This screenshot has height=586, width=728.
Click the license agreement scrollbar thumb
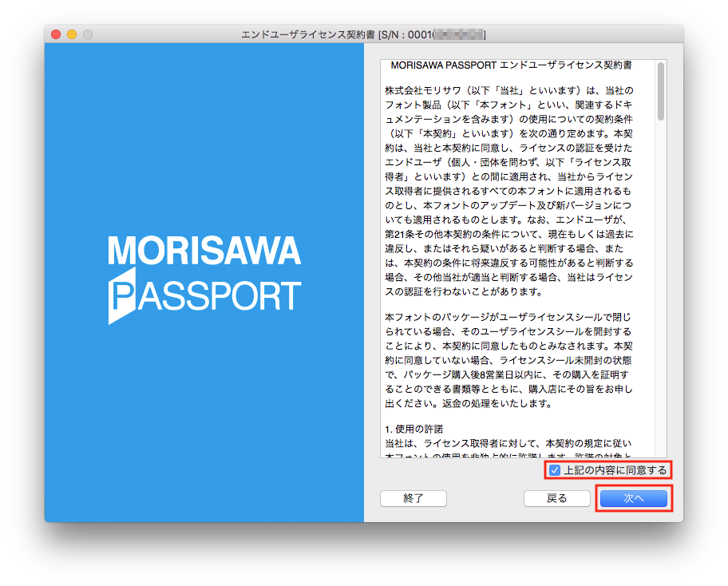pyautogui.click(x=661, y=92)
